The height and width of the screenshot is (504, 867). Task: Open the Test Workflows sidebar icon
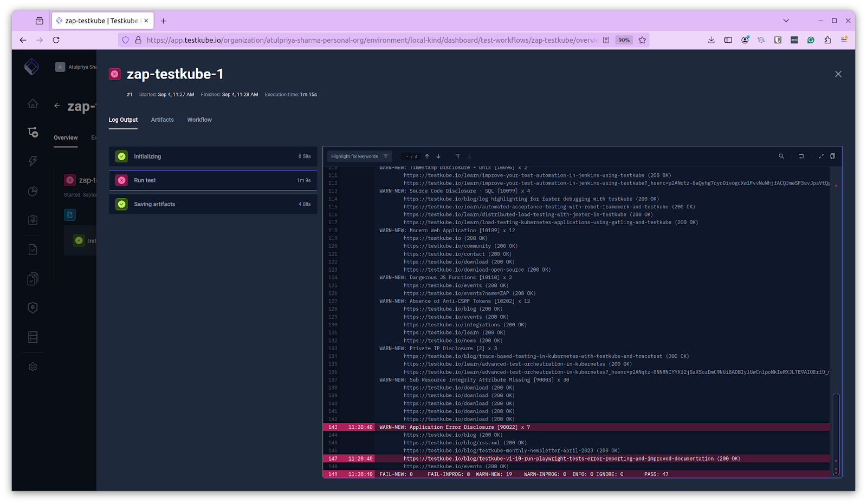click(33, 132)
